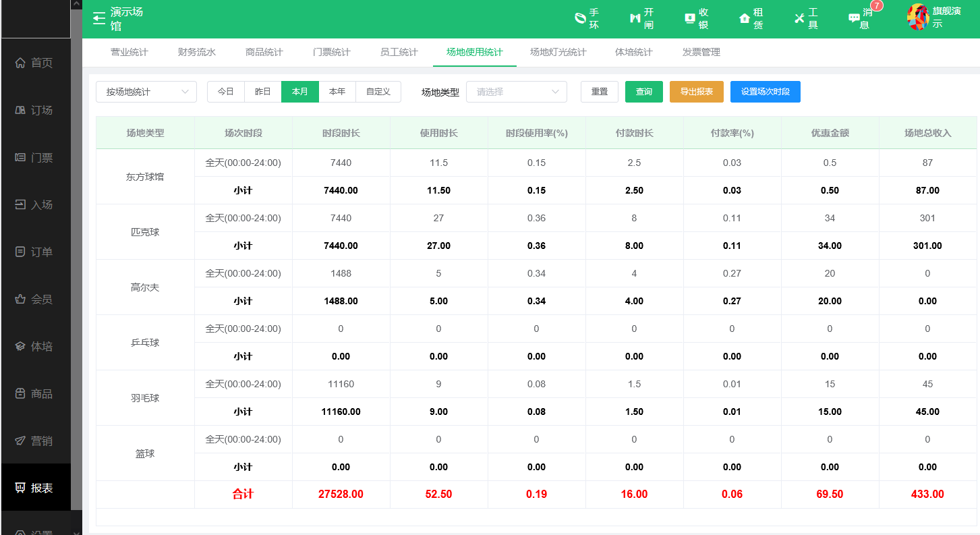Click the user avatar picture
This screenshot has width=980, height=535.
point(918,18)
